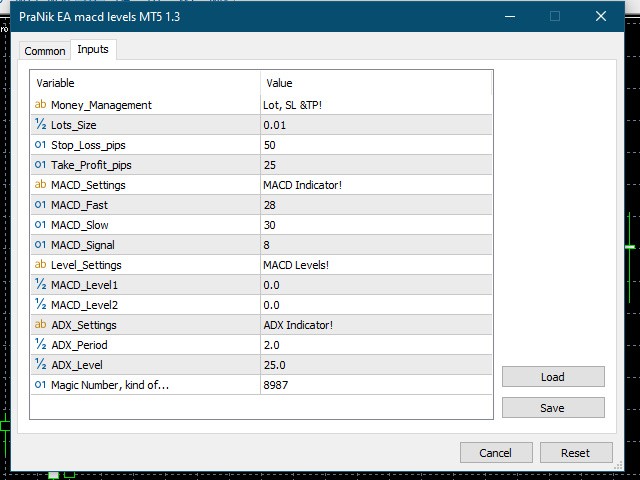Edit the Lots_Size value 0.01
This screenshot has height=480, width=640.
click(375, 125)
